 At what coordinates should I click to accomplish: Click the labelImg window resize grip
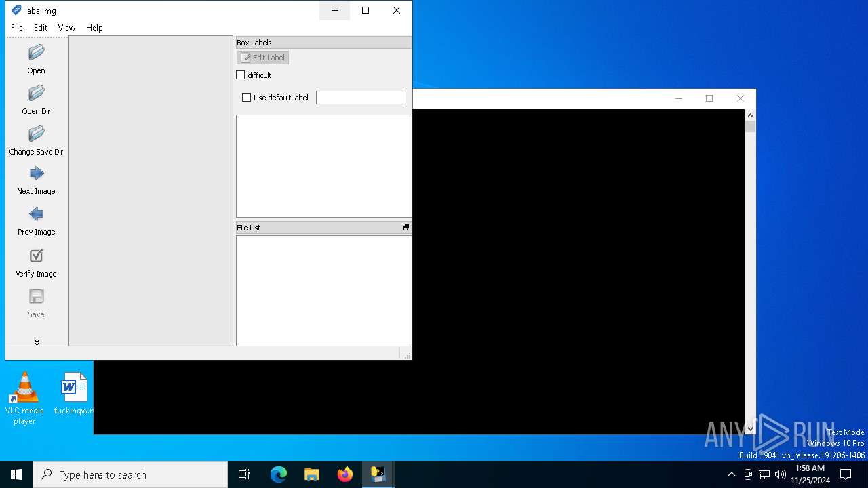tap(407, 354)
